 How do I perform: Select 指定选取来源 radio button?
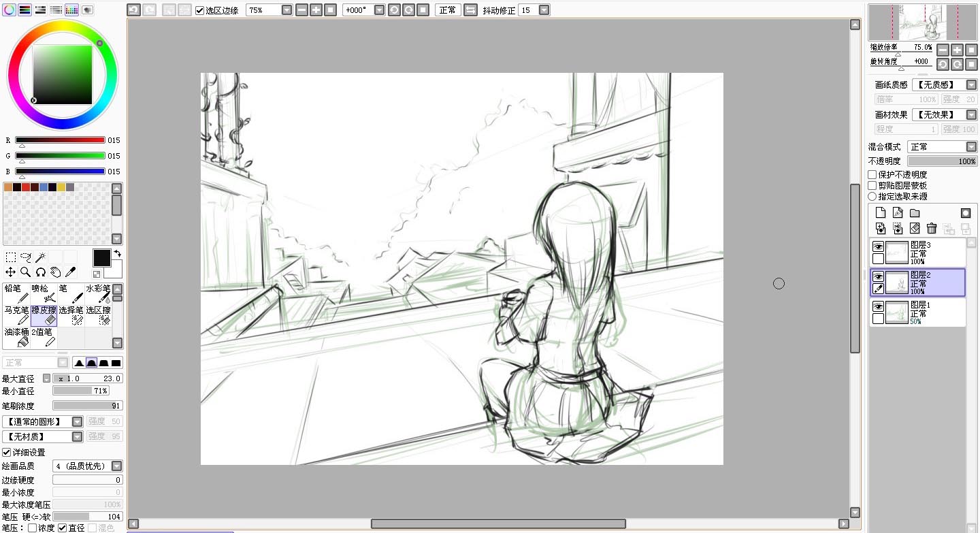(872, 197)
